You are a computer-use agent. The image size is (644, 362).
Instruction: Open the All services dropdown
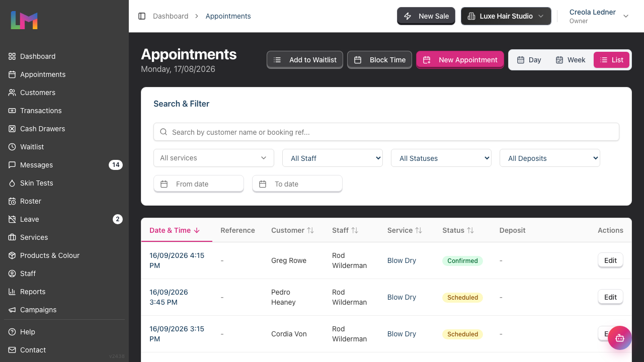(214, 158)
